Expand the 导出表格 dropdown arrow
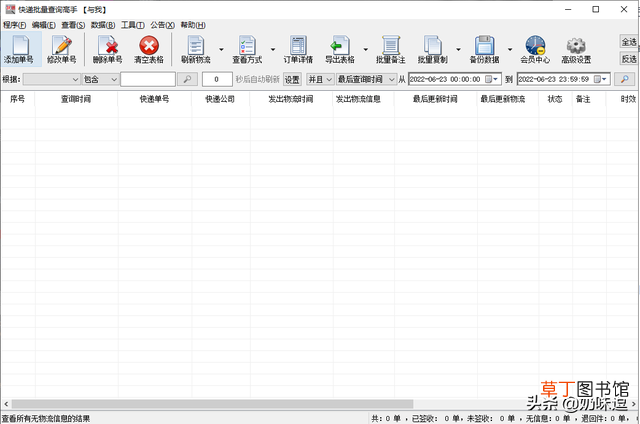 365,49
